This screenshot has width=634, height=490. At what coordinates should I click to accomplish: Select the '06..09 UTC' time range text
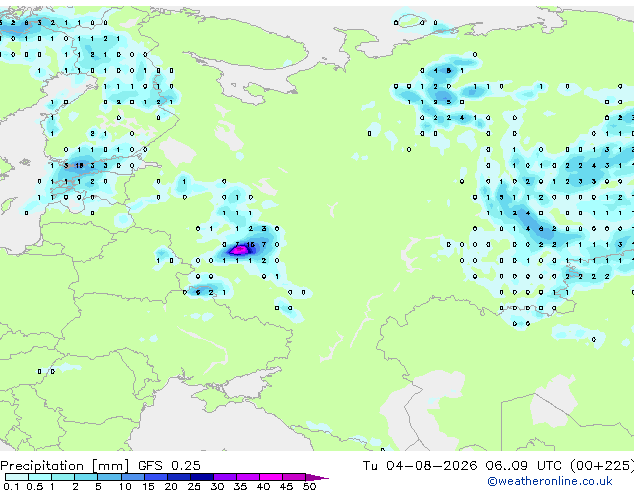(x=523, y=465)
